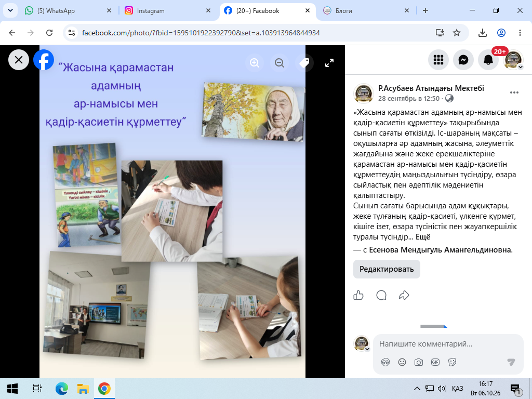Attach a photo to comment

(419, 362)
